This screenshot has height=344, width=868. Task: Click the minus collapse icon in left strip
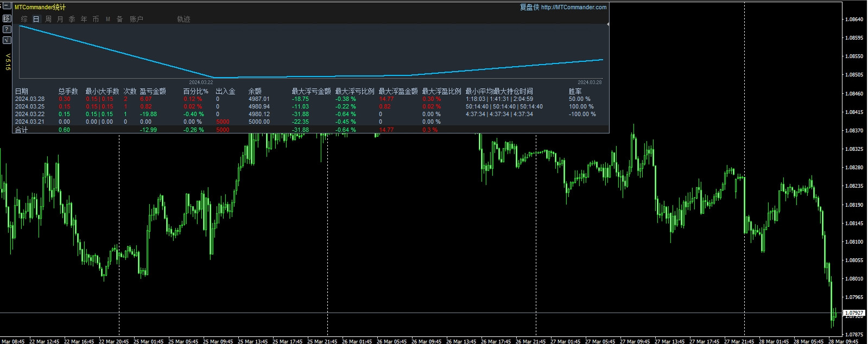(7, 7)
